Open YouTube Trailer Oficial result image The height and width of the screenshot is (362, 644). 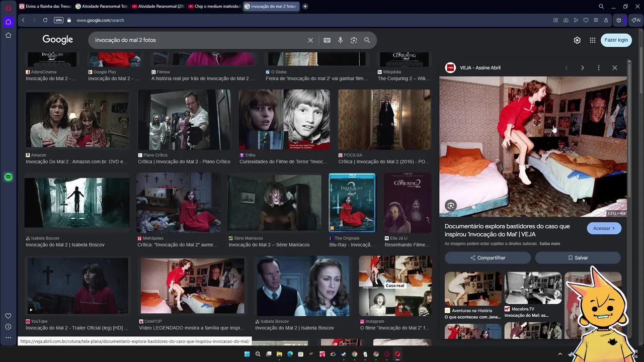click(77, 286)
